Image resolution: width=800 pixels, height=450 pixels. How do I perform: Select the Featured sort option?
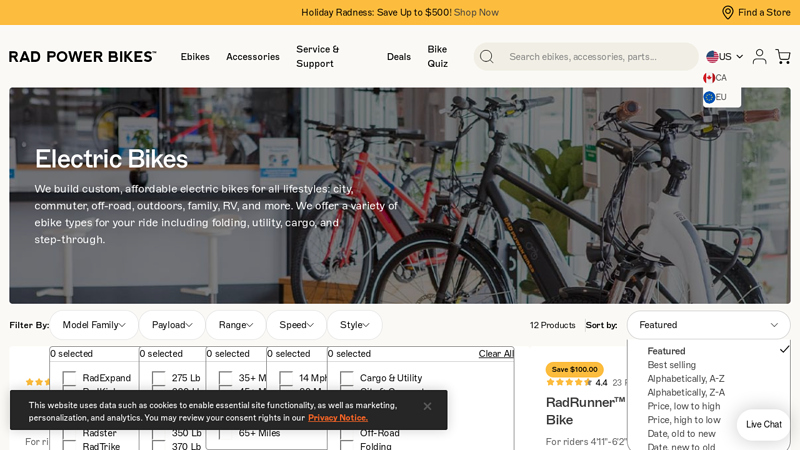tap(666, 351)
